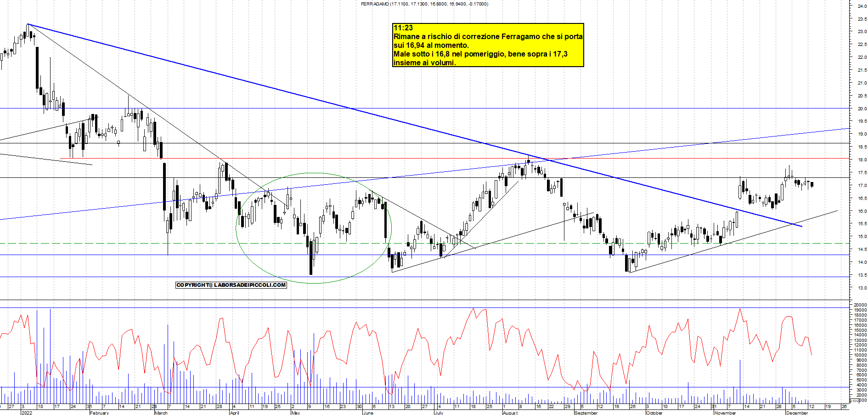Click the 20000 volume axis label
This screenshot has width=868, height=415.
(x=860, y=305)
